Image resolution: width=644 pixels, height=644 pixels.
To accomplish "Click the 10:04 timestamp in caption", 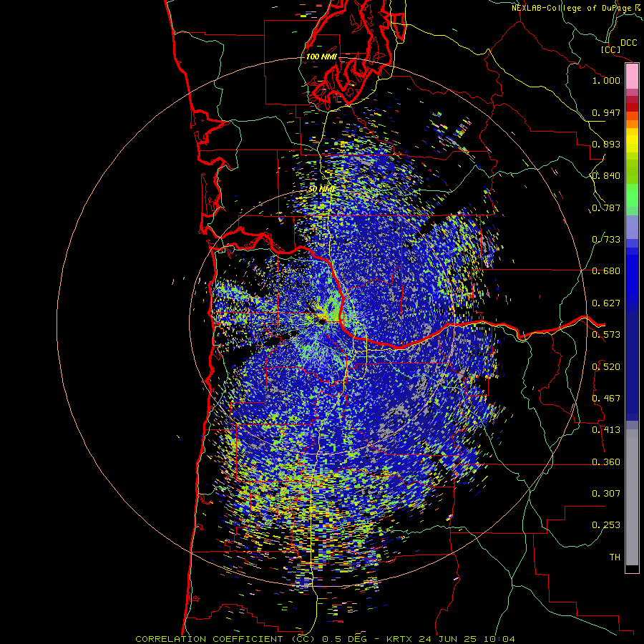I will (x=499, y=639).
